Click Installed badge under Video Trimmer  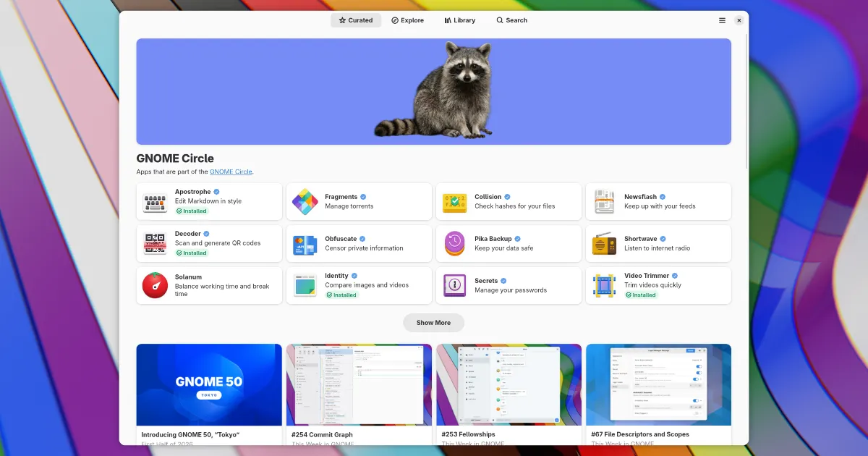point(641,295)
